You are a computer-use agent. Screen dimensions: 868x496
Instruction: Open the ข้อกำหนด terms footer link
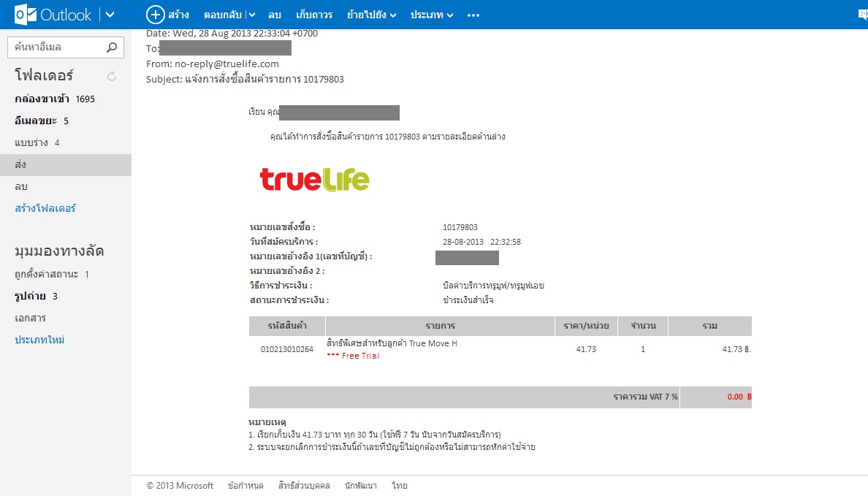245,486
